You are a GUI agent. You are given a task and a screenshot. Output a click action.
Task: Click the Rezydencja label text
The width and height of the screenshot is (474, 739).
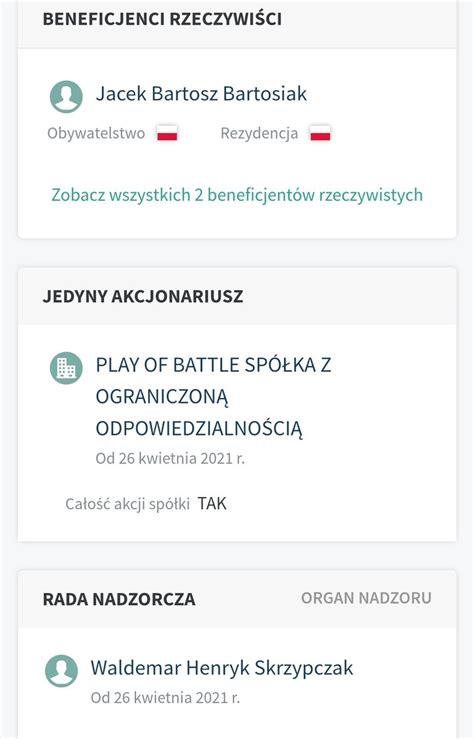(259, 133)
